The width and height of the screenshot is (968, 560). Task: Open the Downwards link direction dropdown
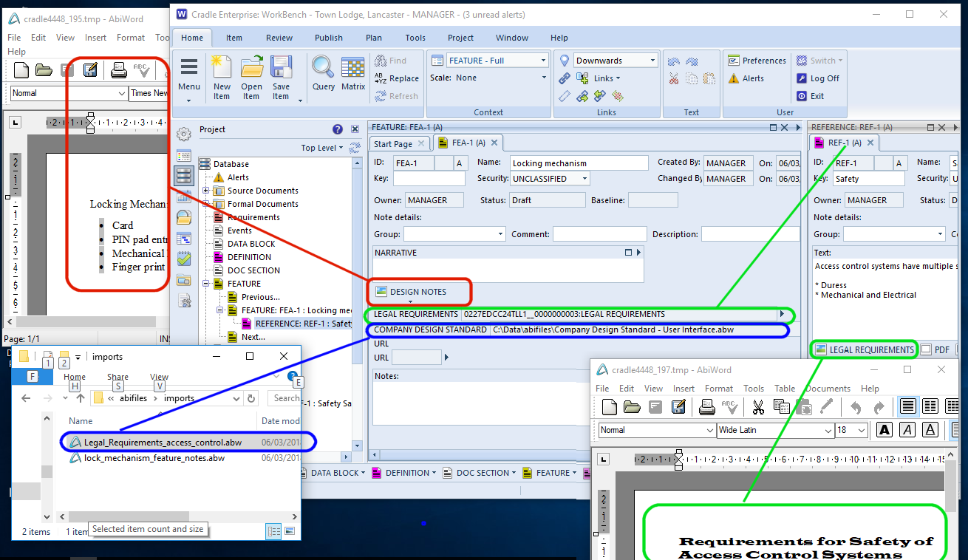[x=653, y=61]
